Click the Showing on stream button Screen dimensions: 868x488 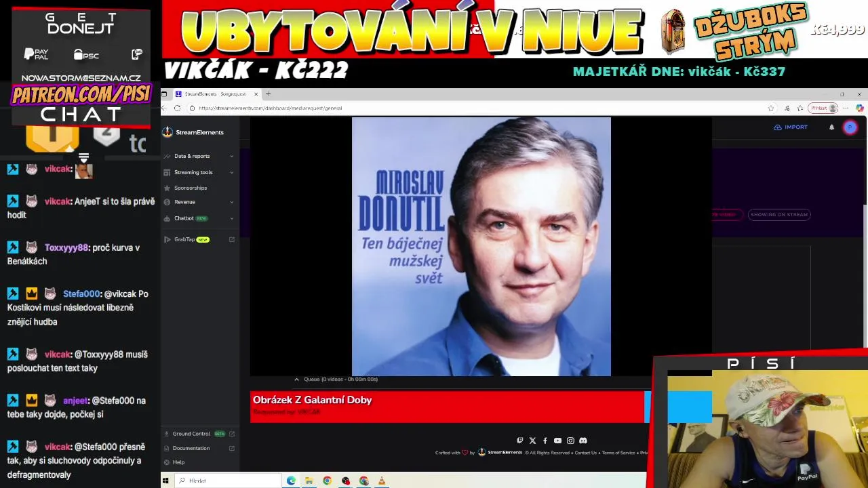pyautogui.click(x=779, y=215)
